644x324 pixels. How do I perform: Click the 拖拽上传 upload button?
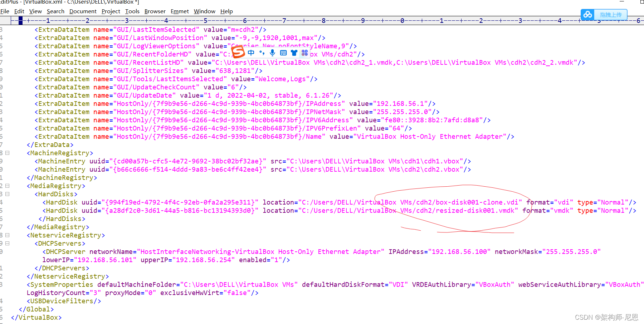point(611,15)
